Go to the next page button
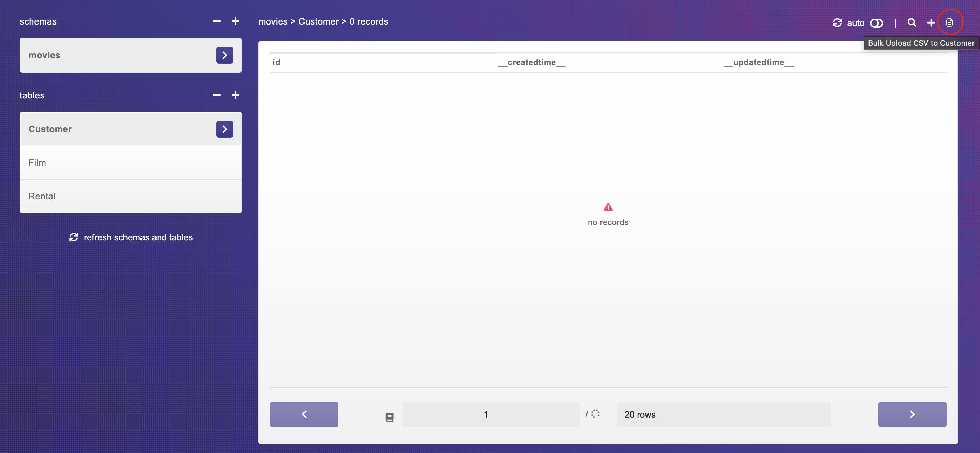980x453 pixels. (912, 414)
